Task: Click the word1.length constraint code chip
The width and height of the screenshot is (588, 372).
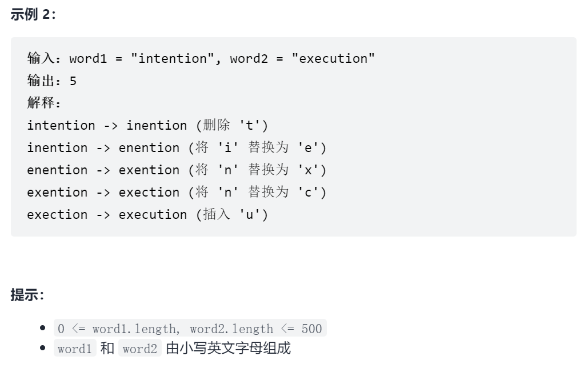Action: pyautogui.click(x=190, y=328)
